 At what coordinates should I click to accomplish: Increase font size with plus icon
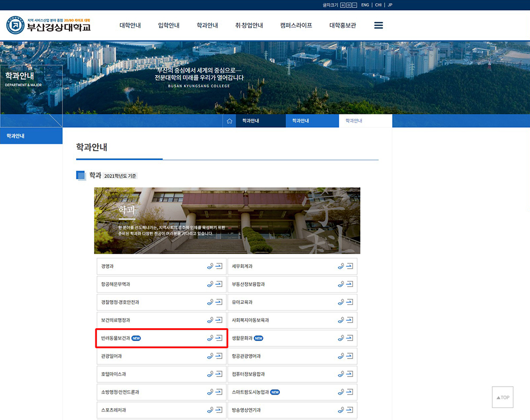click(343, 5)
